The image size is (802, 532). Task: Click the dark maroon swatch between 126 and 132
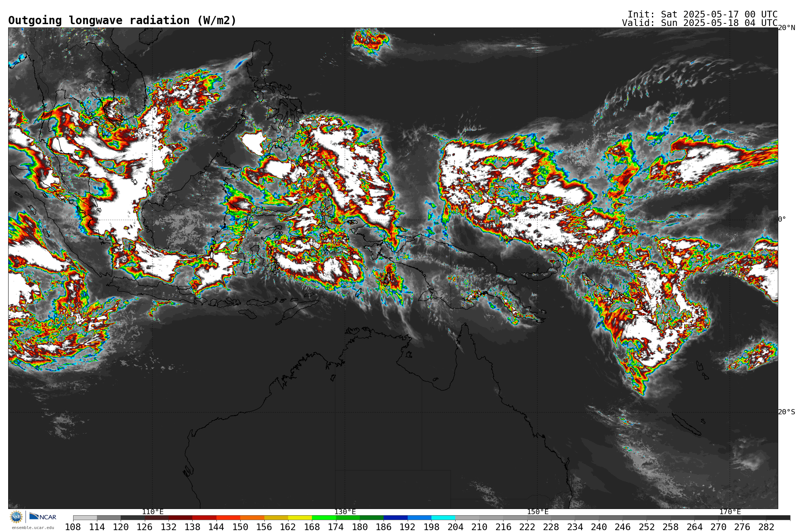pyautogui.click(x=157, y=518)
